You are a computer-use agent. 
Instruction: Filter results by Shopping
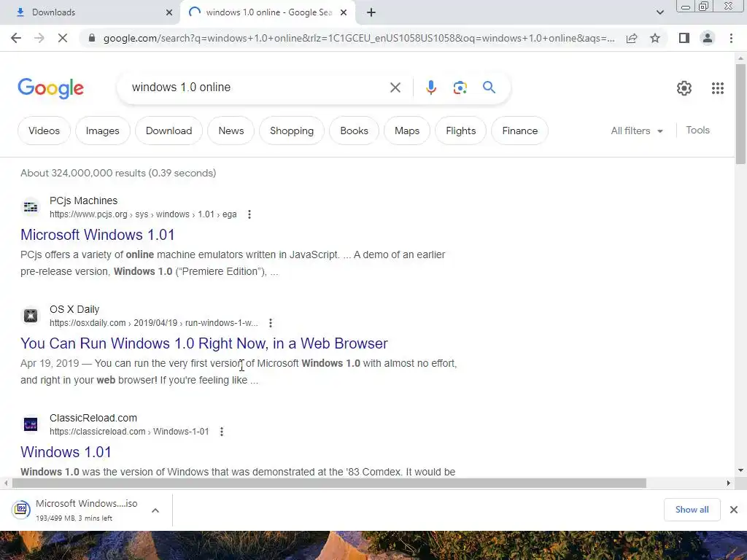(x=292, y=131)
